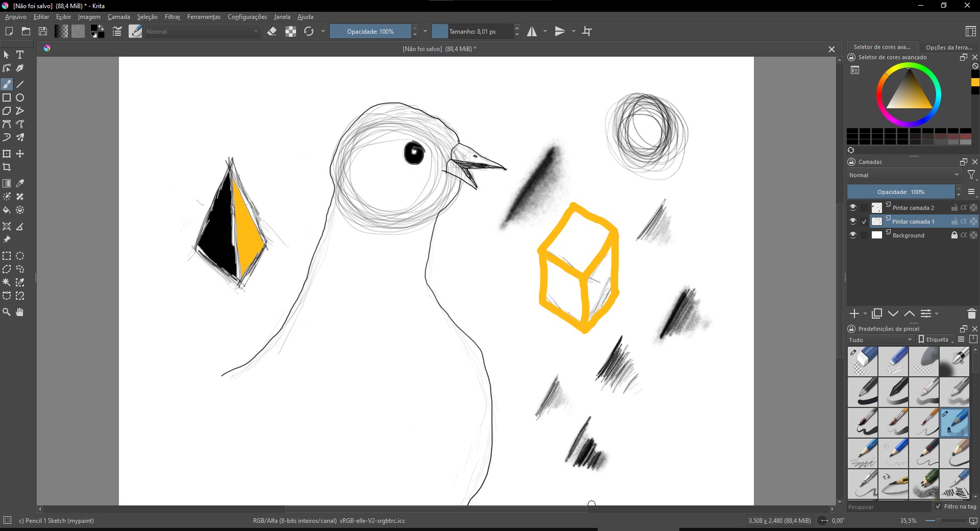
Task: Select the Pan hand tool
Action: click(20, 312)
